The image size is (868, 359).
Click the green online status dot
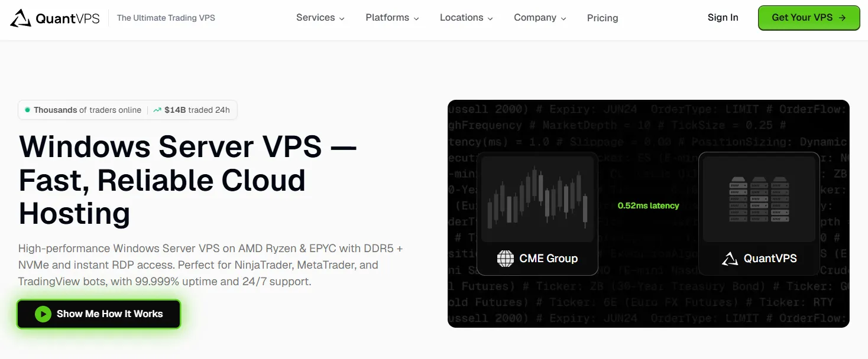[27, 110]
